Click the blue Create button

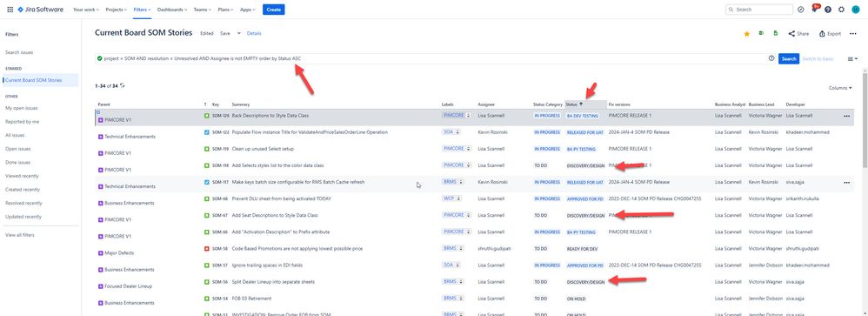click(x=273, y=10)
